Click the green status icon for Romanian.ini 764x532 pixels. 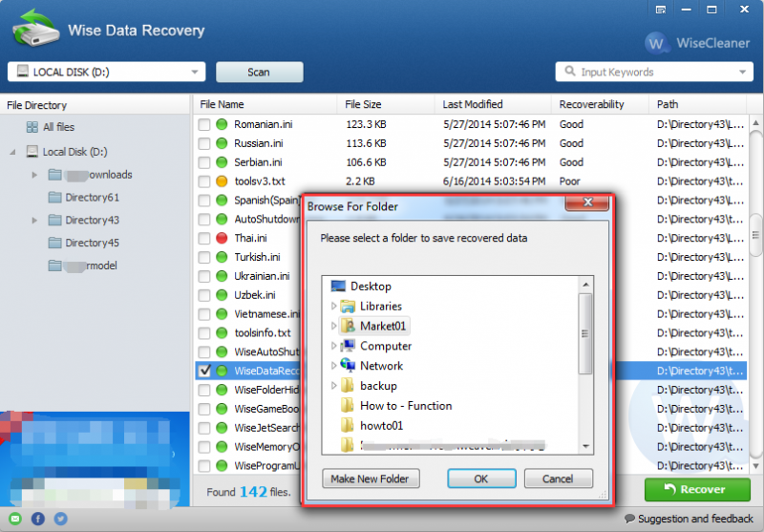pos(222,124)
